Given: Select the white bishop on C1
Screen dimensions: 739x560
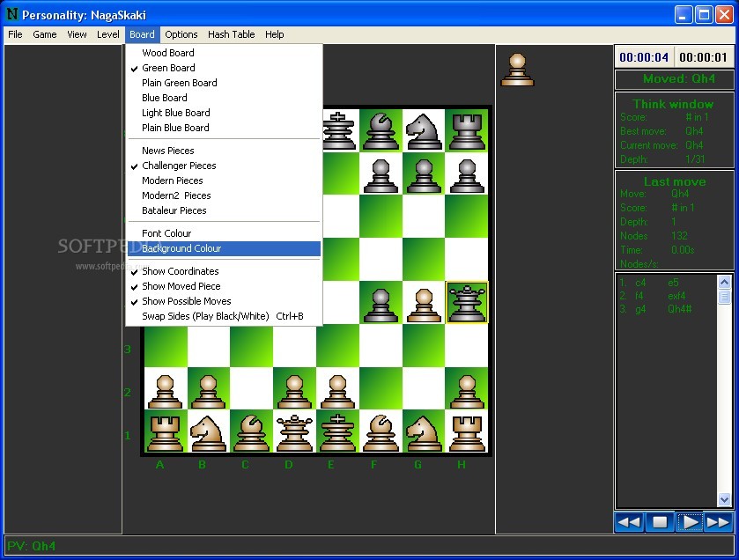Looking at the screenshot, I should point(251,431).
